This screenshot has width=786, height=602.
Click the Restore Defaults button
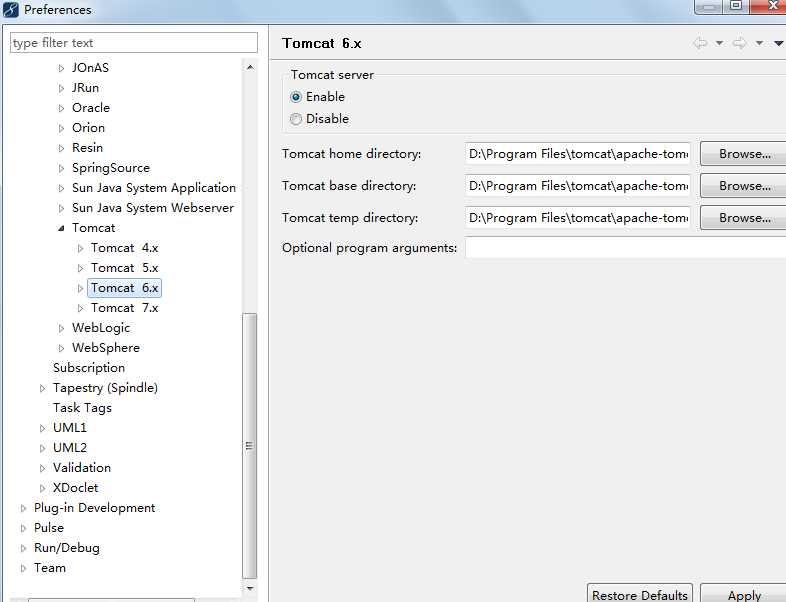[640, 593]
